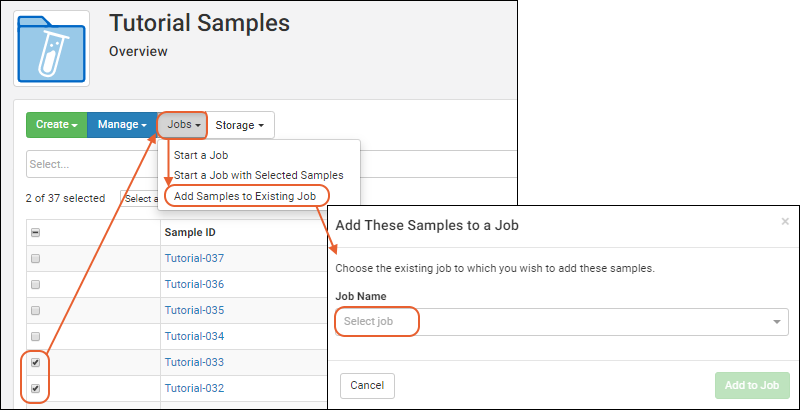This screenshot has width=800, height=410.
Task: Open the Create dropdown button
Action: (56, 125)
